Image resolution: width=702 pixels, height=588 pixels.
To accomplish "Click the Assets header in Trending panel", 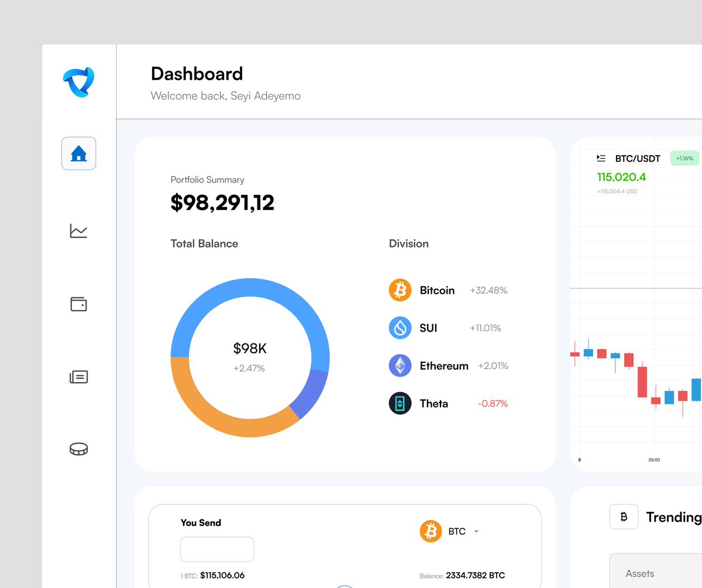I will (640, 573).
